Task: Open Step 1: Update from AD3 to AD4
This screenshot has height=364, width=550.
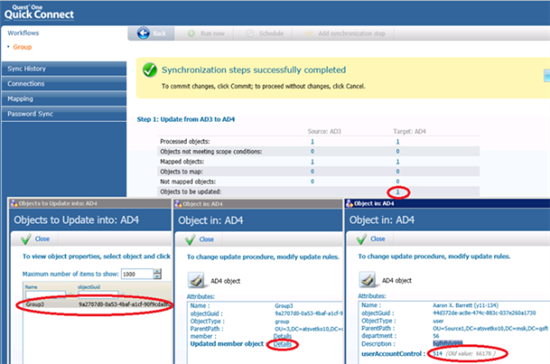Action: pyautogui.click(x=186, y=120)
